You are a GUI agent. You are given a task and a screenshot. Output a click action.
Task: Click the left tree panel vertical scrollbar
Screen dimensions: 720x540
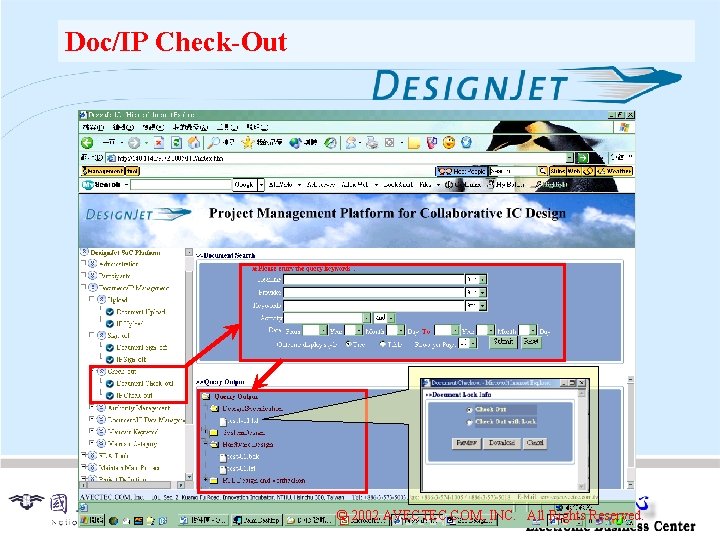point(189,365)
